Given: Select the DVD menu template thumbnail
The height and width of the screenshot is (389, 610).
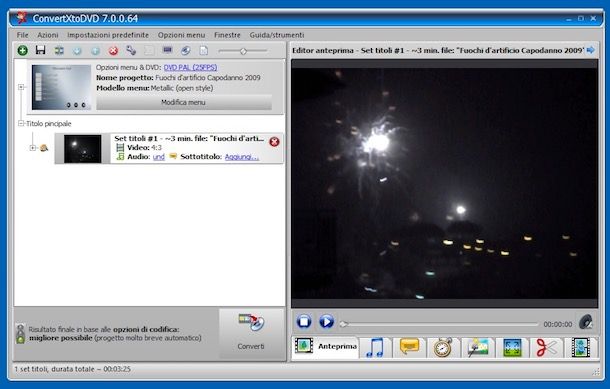Looking at the screenshot, I should tap(61, 87).
